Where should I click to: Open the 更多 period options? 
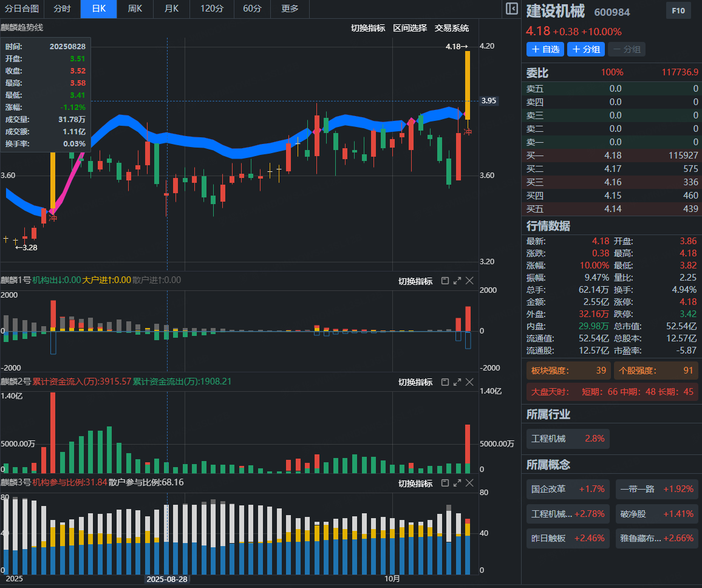(x=290, y=9)
